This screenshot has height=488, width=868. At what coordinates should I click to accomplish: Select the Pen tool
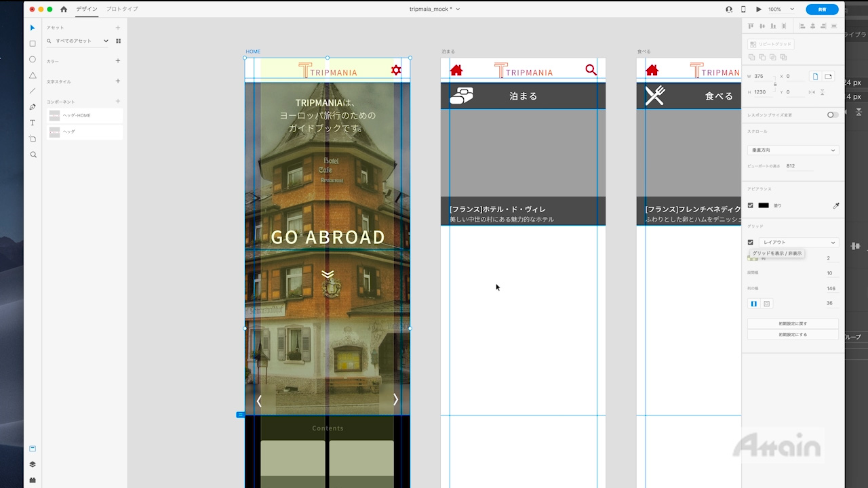click(x=33, y=107)
